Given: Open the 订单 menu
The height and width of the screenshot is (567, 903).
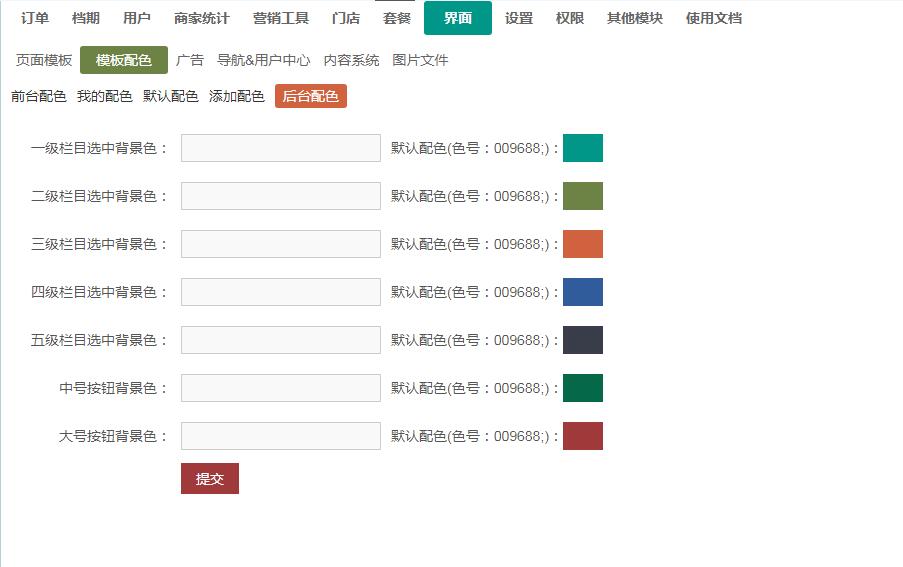Looking at the screenshot, I should pyautogui.click(x=35, y=18).
